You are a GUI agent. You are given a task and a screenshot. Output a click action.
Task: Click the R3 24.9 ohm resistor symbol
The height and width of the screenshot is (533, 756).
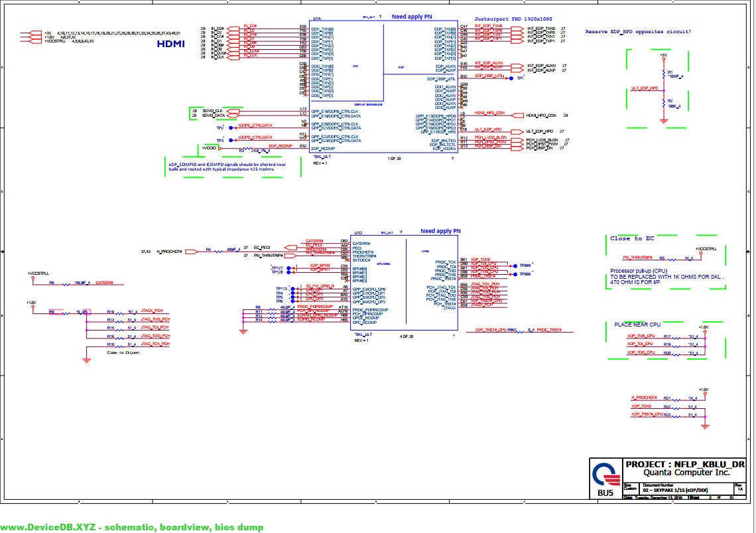[x=245, y=148]
